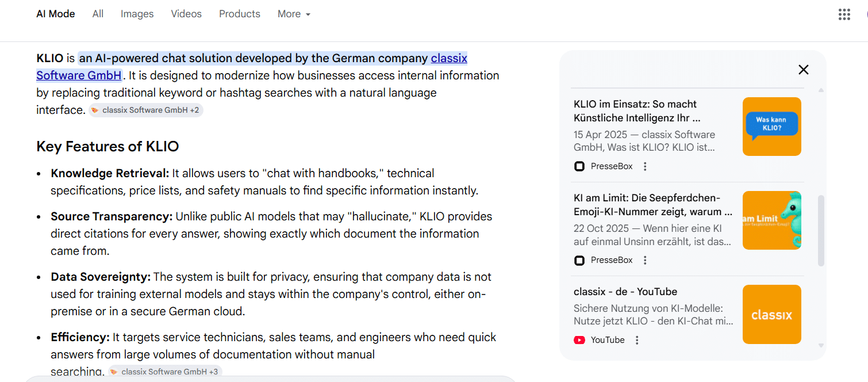
Task: Expand the classix Software GmbH +3 citation chip
Action: point(165,372)
